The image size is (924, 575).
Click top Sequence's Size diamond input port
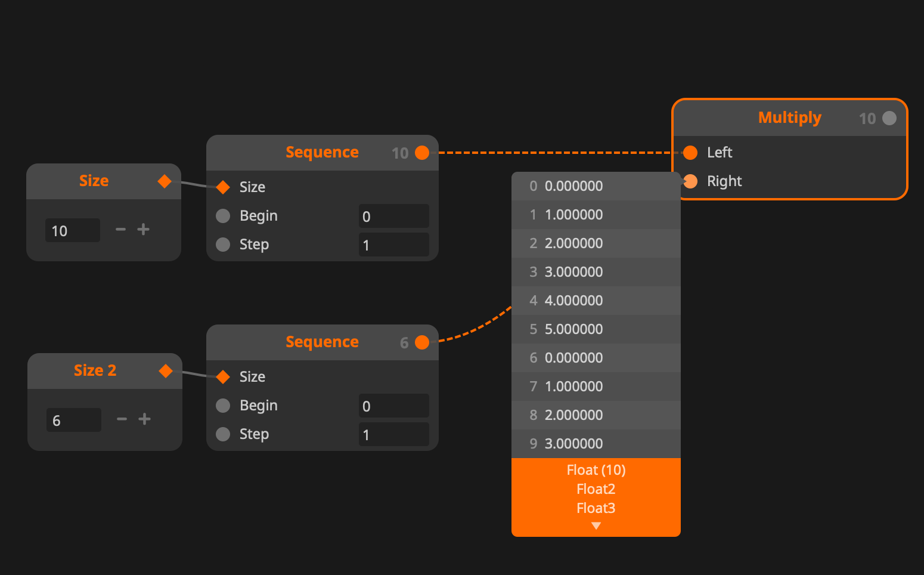[x=223, y=187]
